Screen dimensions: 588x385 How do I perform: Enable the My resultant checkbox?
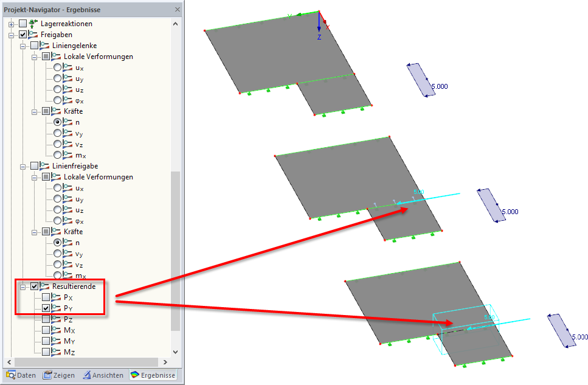click(x=46, y=341)
